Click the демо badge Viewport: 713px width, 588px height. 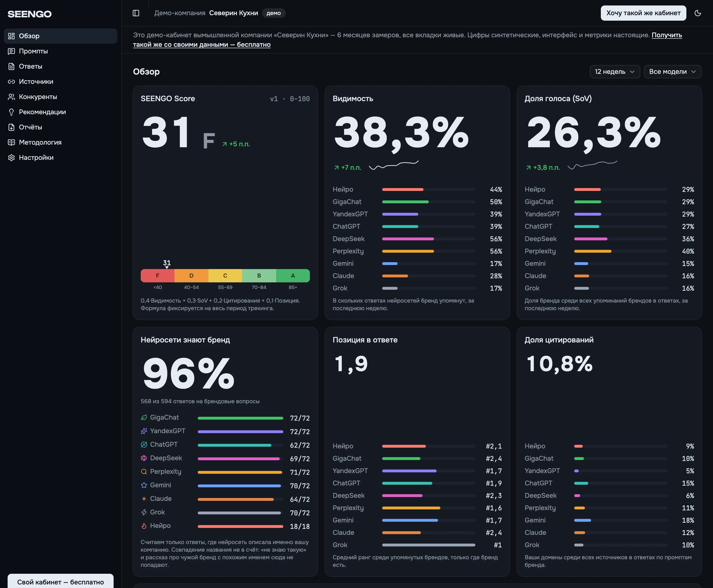(274, 13)
